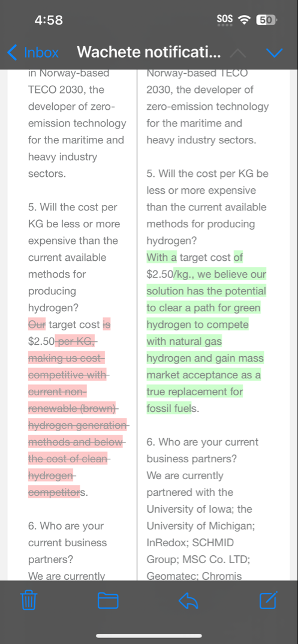Tap the home indicator bar at the bottom
This screenshot has height=644, width=298.
tap(149, 636)
